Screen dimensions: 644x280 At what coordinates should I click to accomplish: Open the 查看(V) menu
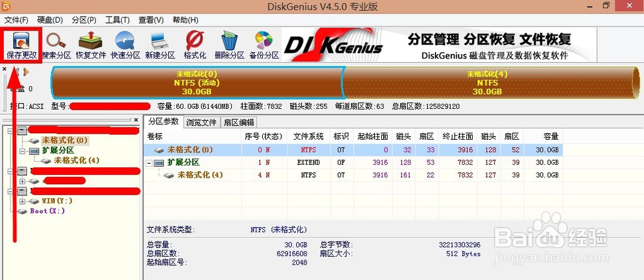(x=151, y=20)
